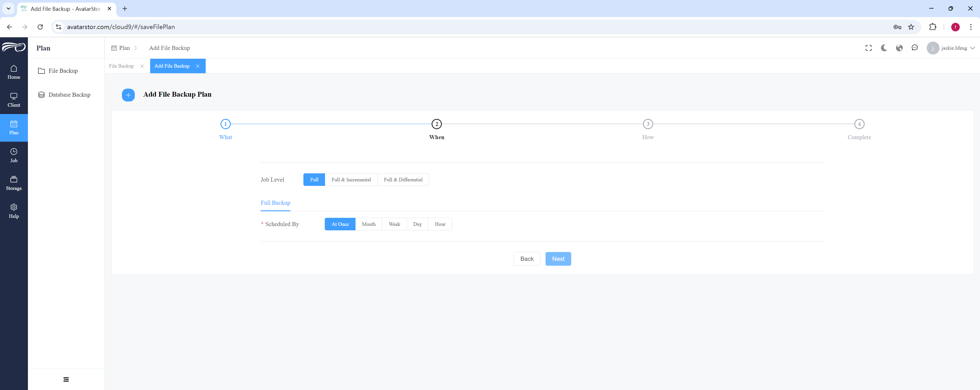This screenshot has width=980, height=390.
Task: Open Database Backup in Plan menu
Action: pyautogui.click(x=66, y=95)
